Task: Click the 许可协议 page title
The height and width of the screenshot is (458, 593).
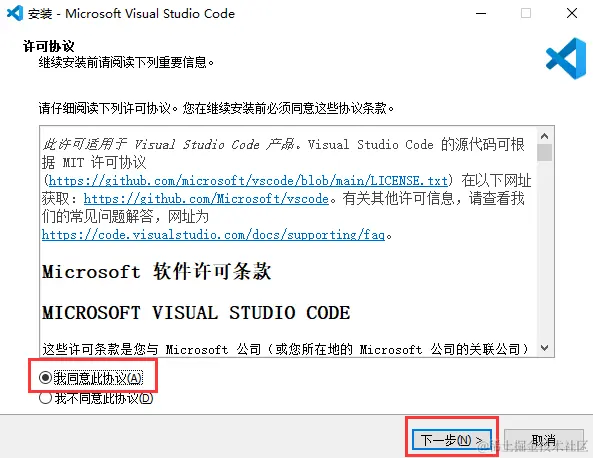Action: tap(48, 46)
